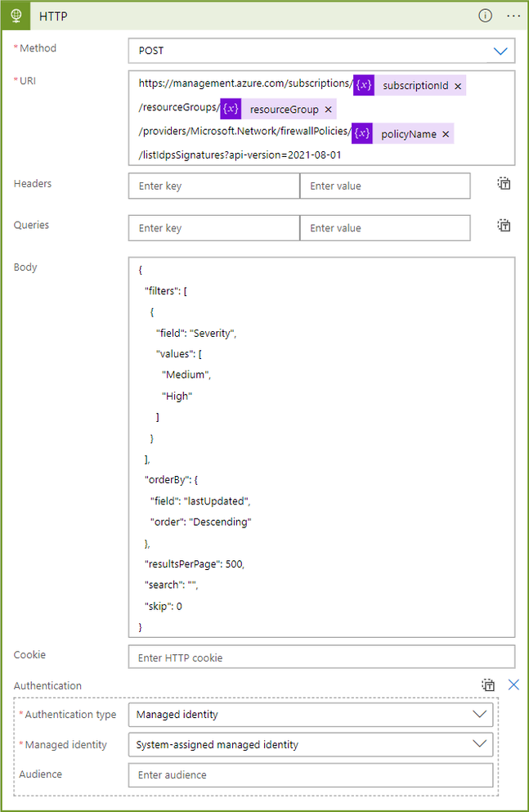Click '/providers/Microsoft.Network/firewallPolicies/' URI text

tap(244, 131)
